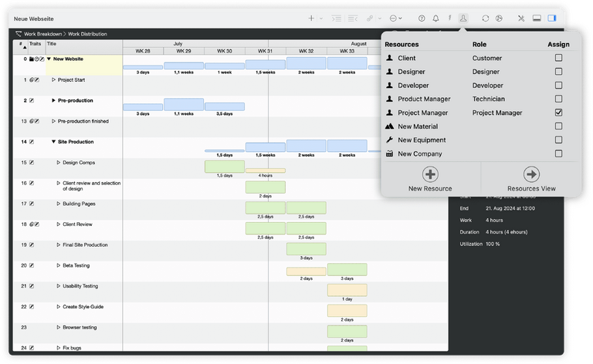Open the help question mark icon
This screenshot has height=364, width=593.
[x=422, y=18]
